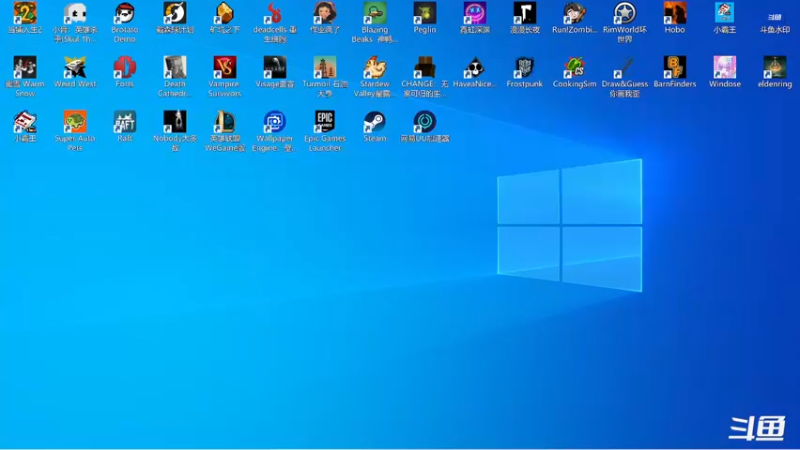Click the Skul skull-head game shortcut

[74, 13]
